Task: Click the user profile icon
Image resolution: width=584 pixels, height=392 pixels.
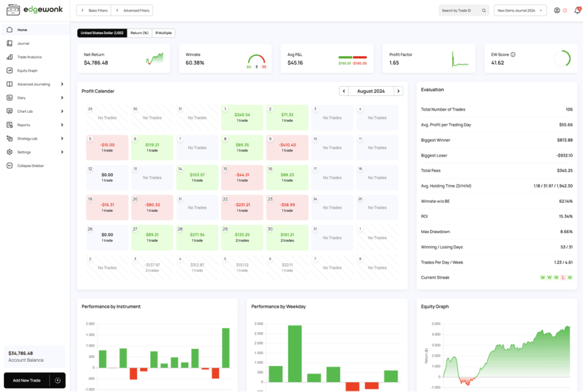Action: click(557, 10)
